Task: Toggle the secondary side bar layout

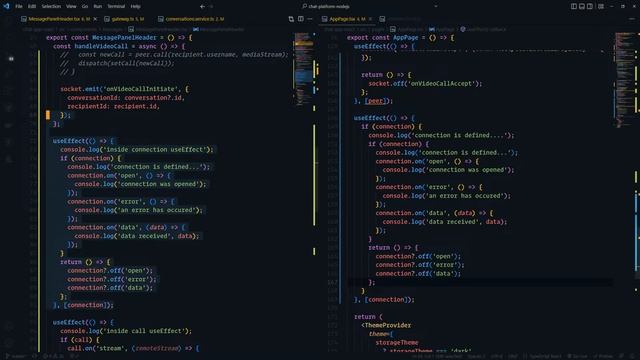Action: [590, 7]
